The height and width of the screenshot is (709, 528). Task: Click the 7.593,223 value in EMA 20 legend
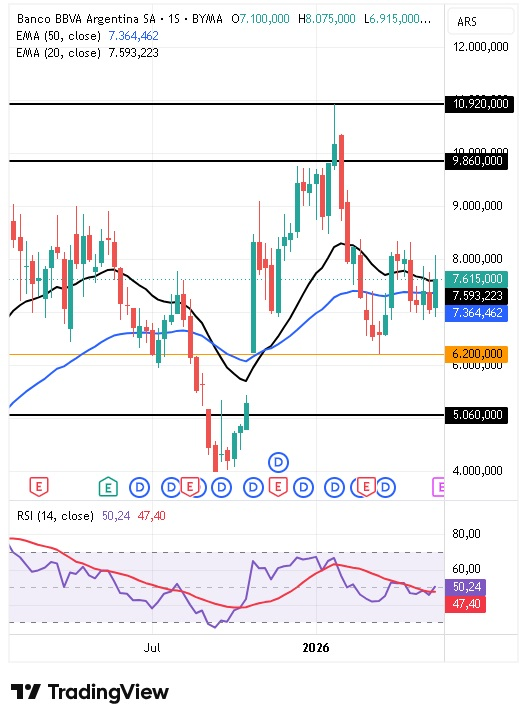tap(133, 53)
